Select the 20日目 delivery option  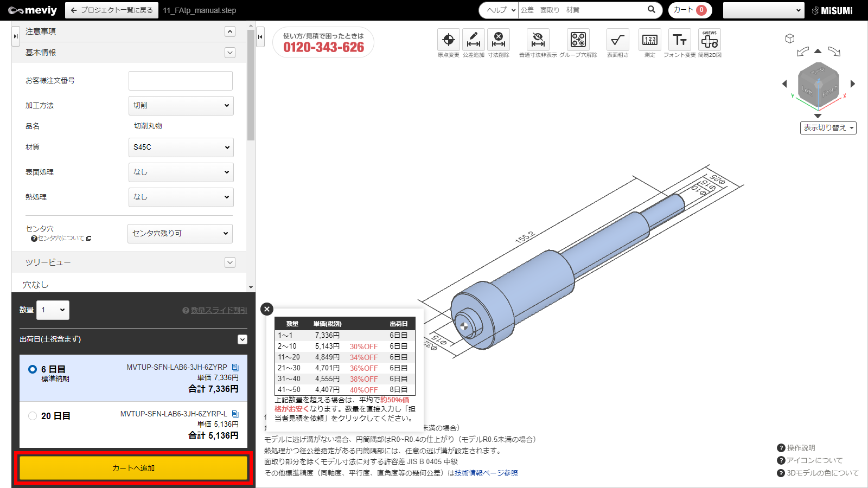pyautogui.click(x=33, y=416)
